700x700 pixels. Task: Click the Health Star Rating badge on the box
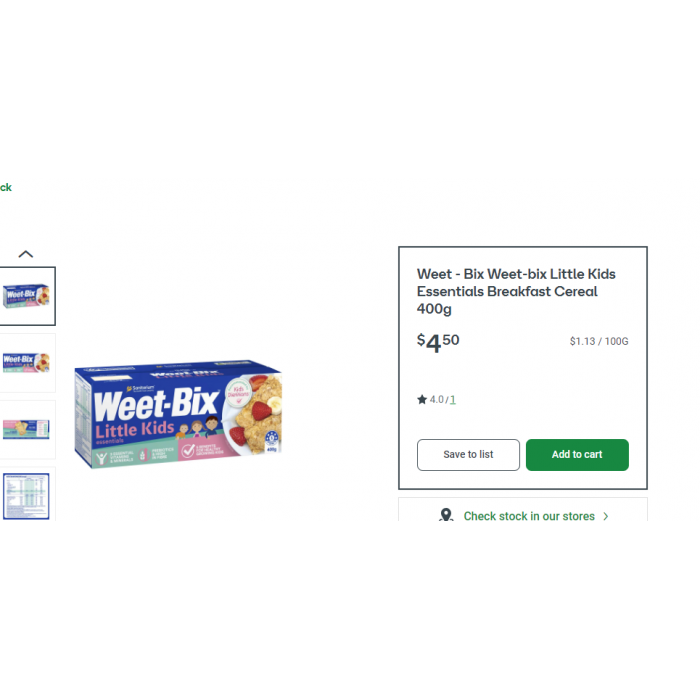click(x=271, y=439)
